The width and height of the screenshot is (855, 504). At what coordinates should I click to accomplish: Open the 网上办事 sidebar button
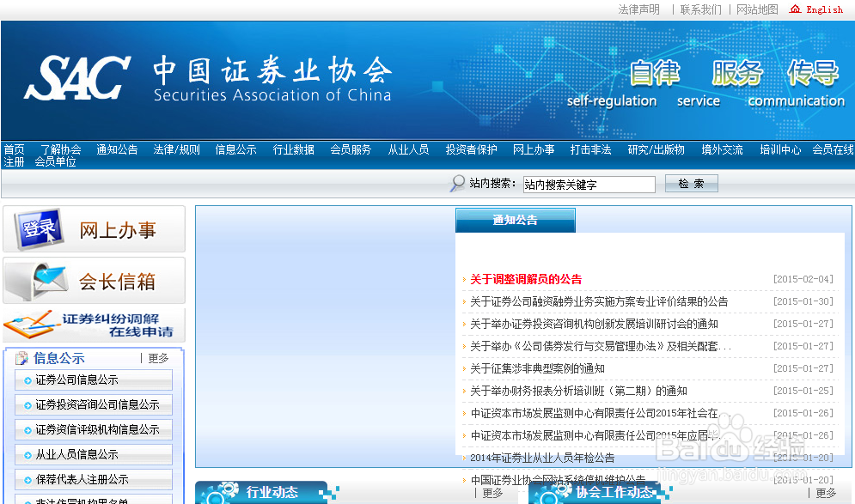95,229
